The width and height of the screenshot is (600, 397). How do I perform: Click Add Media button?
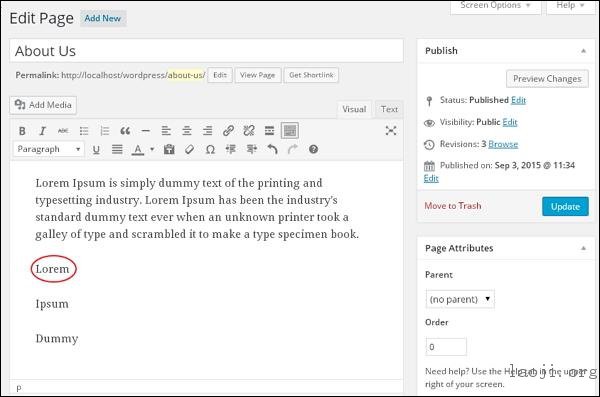[43, 105]
